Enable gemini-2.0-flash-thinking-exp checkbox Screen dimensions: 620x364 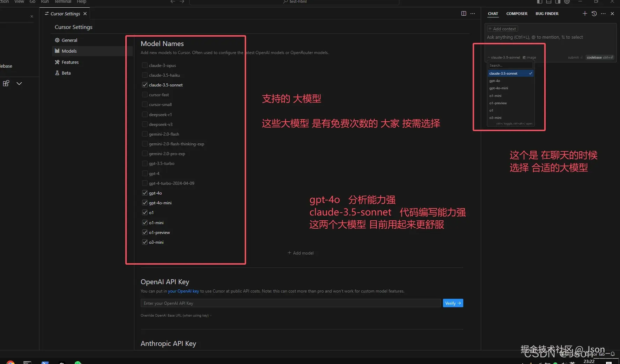point(145,144)
